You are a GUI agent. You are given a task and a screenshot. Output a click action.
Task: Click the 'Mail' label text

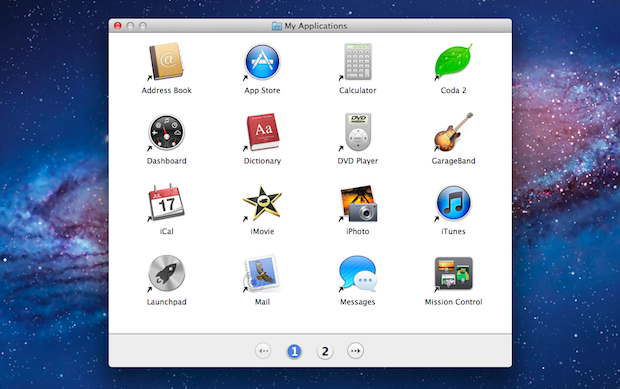262,302
